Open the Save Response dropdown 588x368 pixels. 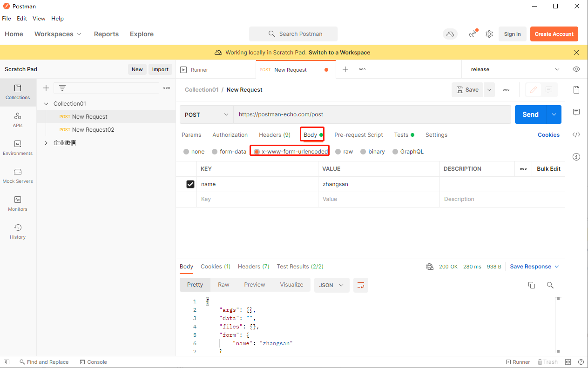point(534,267)
